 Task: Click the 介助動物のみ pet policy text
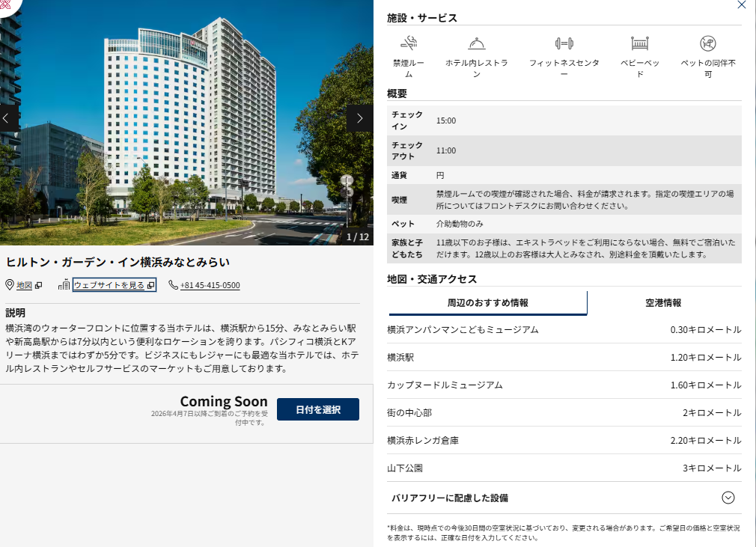tap(460, 224)
